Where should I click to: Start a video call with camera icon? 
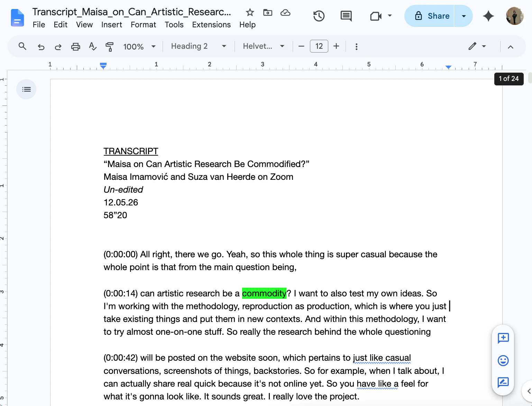(376, 16)
